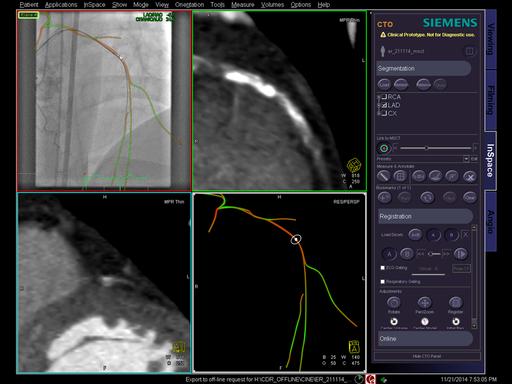
Task: Select the InSpace side tab
Action: [x=490, y=161]
